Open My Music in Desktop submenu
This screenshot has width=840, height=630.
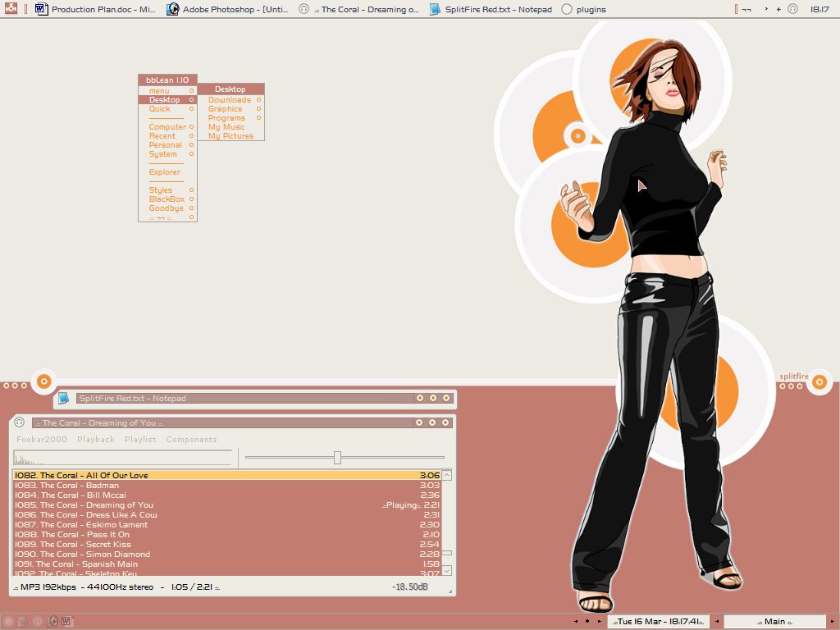point(231,127)
